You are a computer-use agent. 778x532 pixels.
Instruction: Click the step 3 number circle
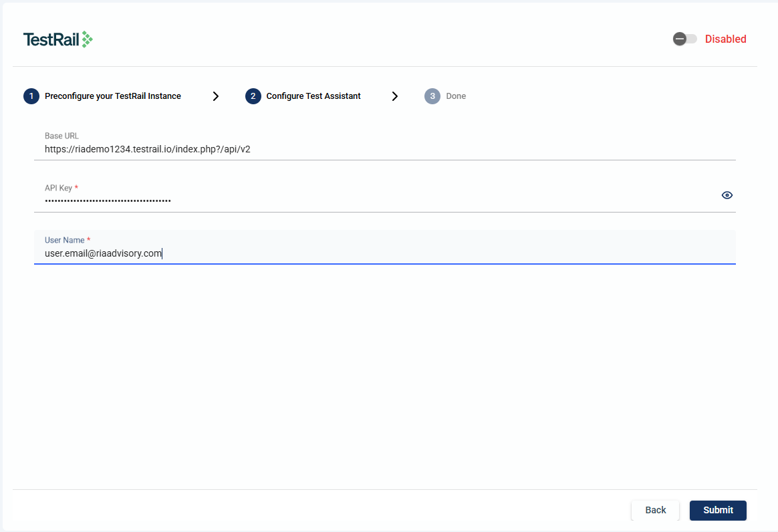click(432, 96)
